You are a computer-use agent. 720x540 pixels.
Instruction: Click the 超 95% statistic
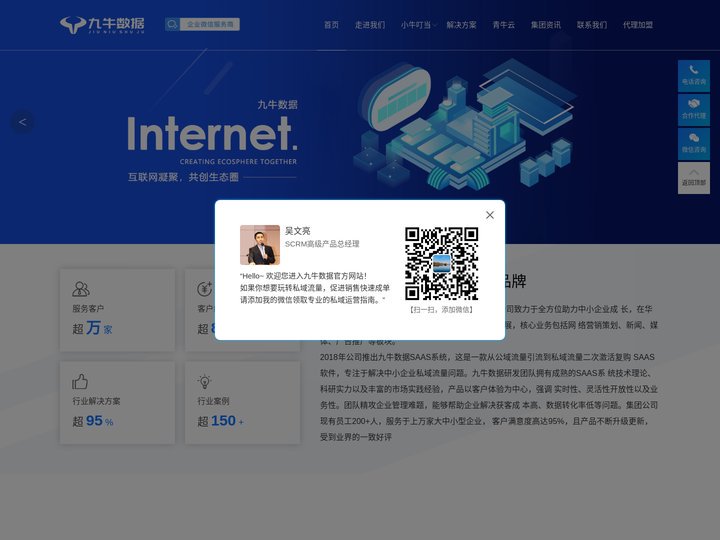point(93,421)
